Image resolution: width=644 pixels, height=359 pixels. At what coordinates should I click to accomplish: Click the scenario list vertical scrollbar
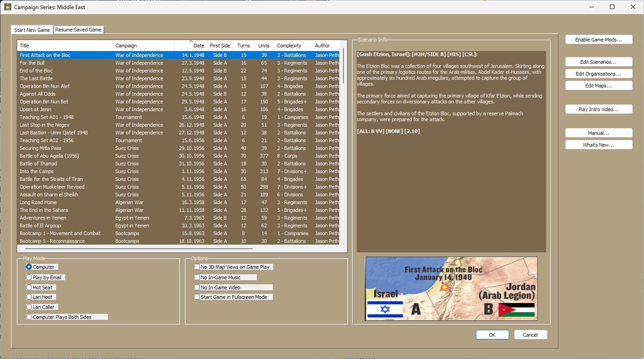pyautogui.click(x=344, y=66)
